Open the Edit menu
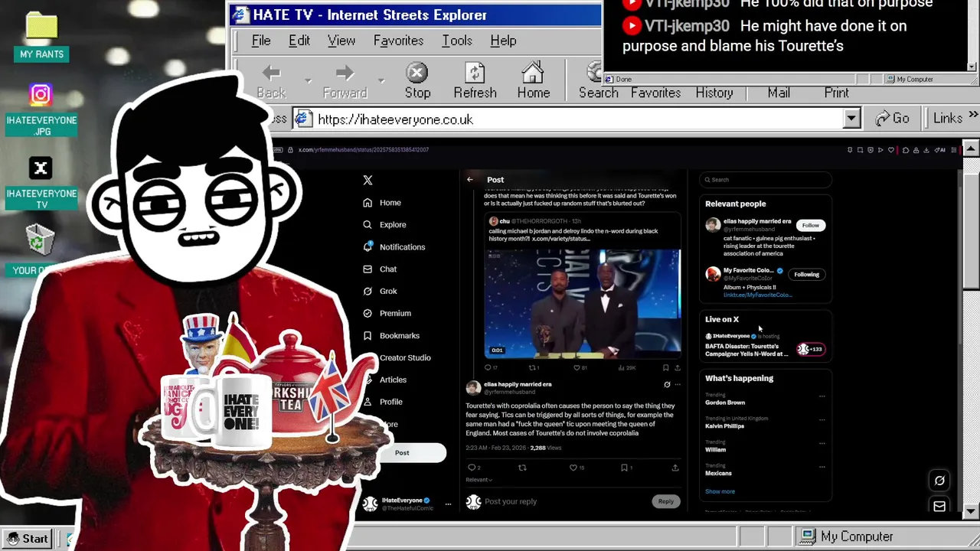Viewport: 980px width, 551px height. 299,41
